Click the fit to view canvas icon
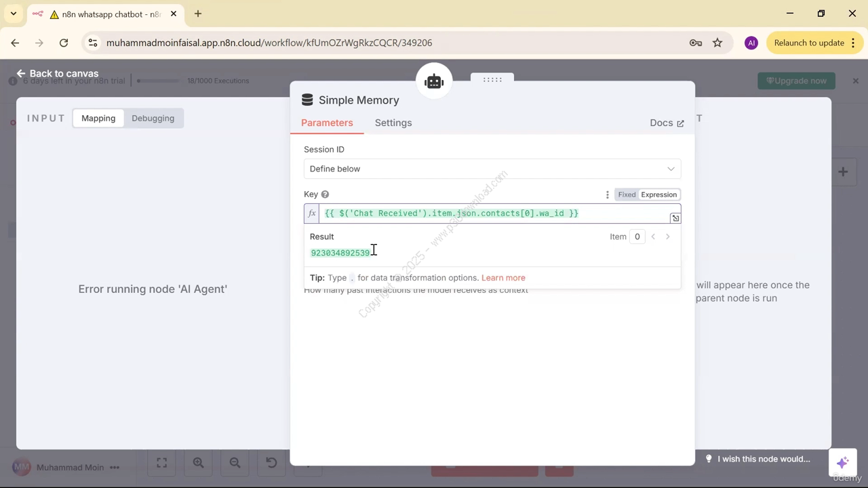868x488 pixels. coord(161,462)
